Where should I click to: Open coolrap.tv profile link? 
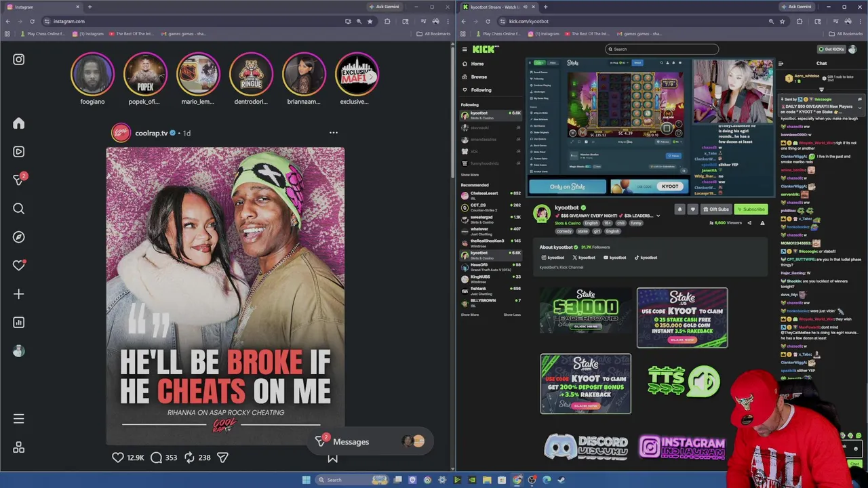(151, 134)
